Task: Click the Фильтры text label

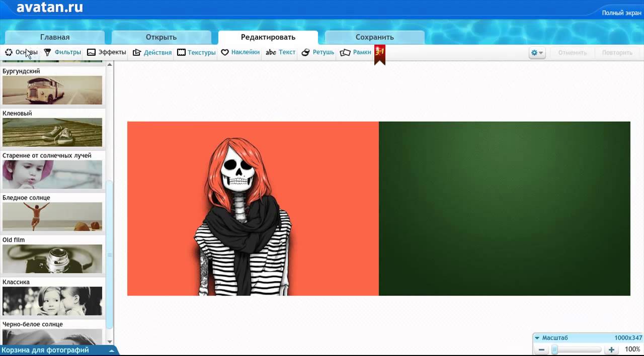Action: [68, 52]
